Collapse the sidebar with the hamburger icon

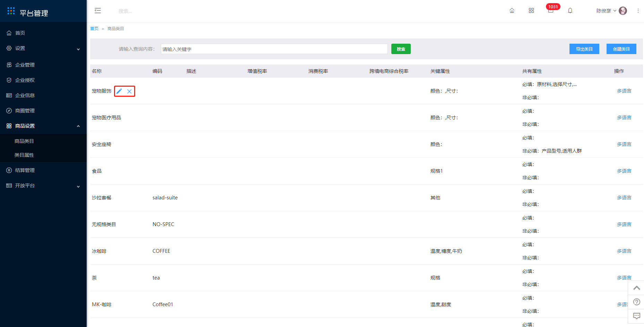98,10
